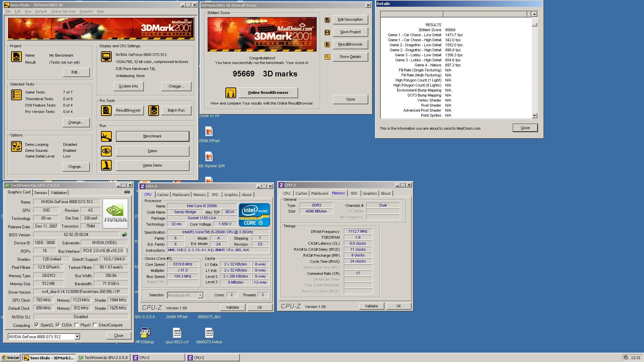The image size is (644, 362).
Task: Click the Show Details button
Action: click(x=350, y=57)
